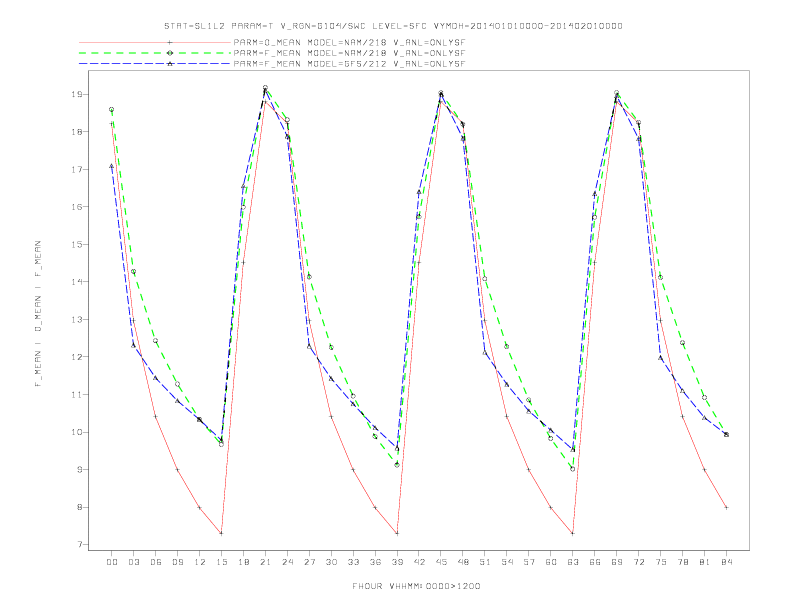
Task: Click x-axis forecast hour label 21
Action: point(265,562)
